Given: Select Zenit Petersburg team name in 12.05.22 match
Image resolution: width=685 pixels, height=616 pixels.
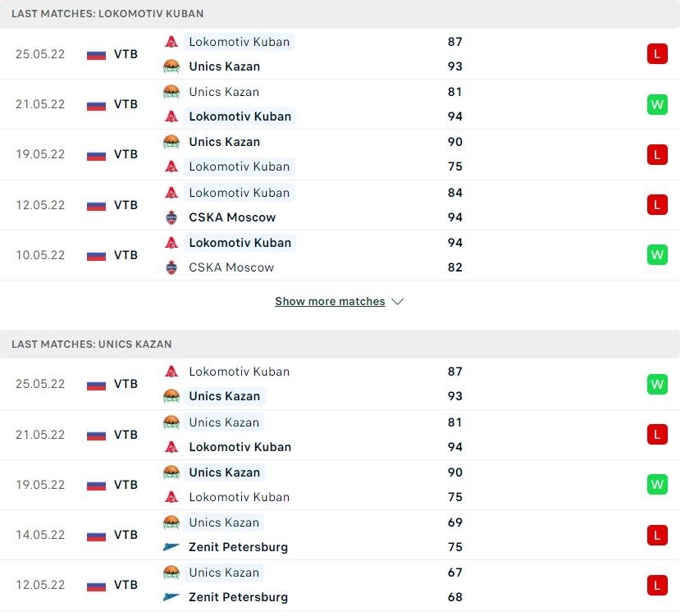Looking at the screenshot, I should click(238, 597).
